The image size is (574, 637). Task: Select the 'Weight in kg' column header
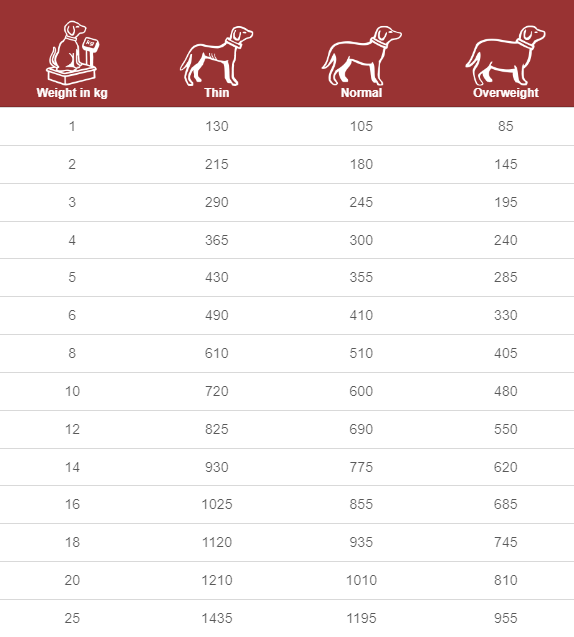pos(72,93)
